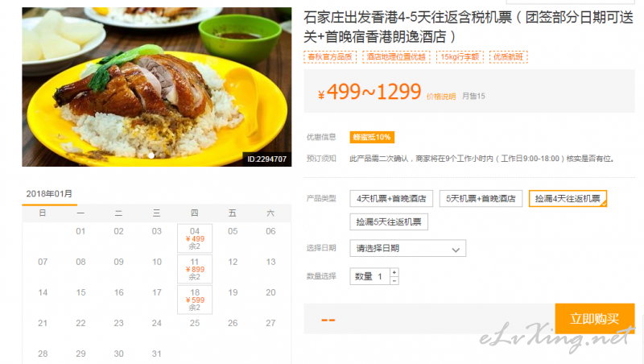Screen dimensions: 644x364
Task: Pick January 04 priced ¥499
Action: (195, 238)
